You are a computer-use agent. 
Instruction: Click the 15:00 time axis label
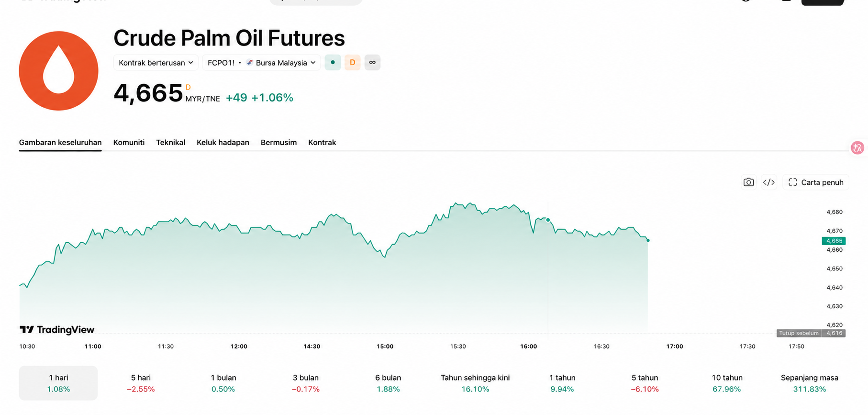click(x=385, y=346)
